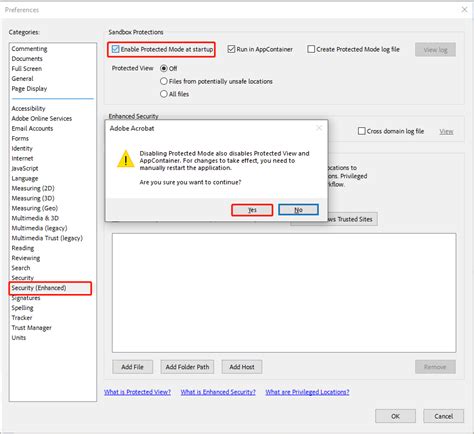
Task: Click No in Adobe Acrobat dialog
Action: coord(298,210)
